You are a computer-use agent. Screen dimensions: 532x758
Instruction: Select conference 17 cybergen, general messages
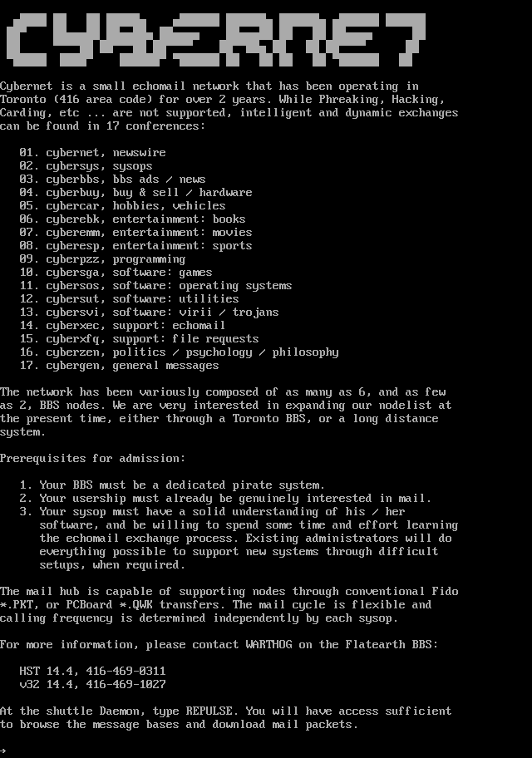(x=120, y=366)
